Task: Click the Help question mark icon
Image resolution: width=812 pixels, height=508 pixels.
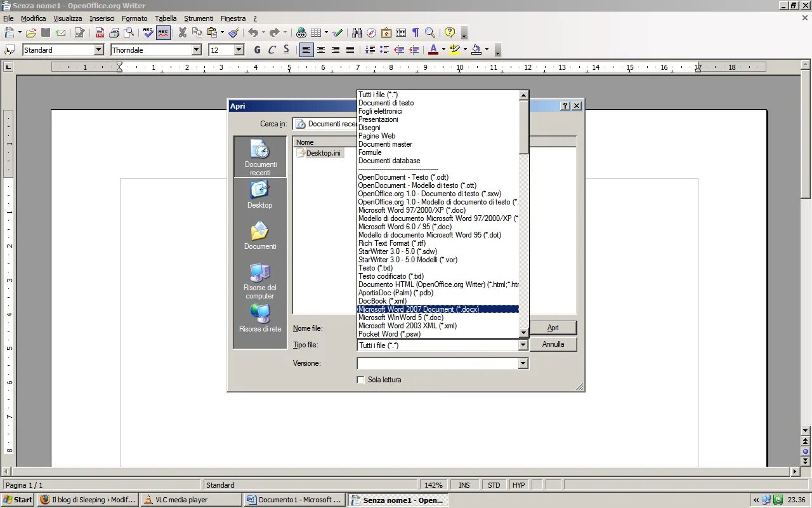Action: pyautogui.click(x=450, y=32)
